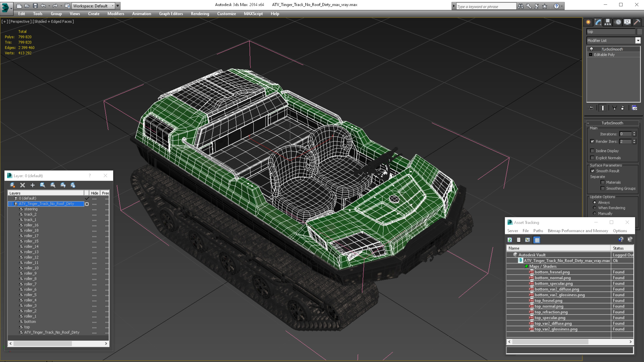Collapse the TurboSmooth rollout
644x362 pixels.
(588, 123)
